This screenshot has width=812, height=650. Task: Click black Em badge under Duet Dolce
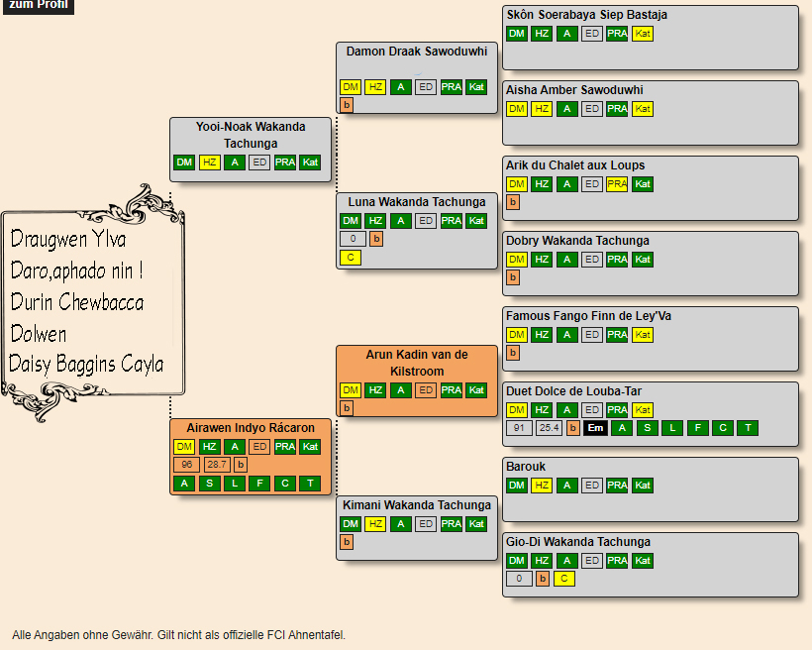(x=595, y=428)
